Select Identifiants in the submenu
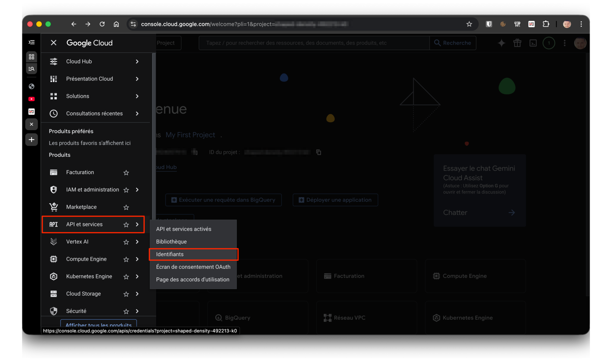 193,254
